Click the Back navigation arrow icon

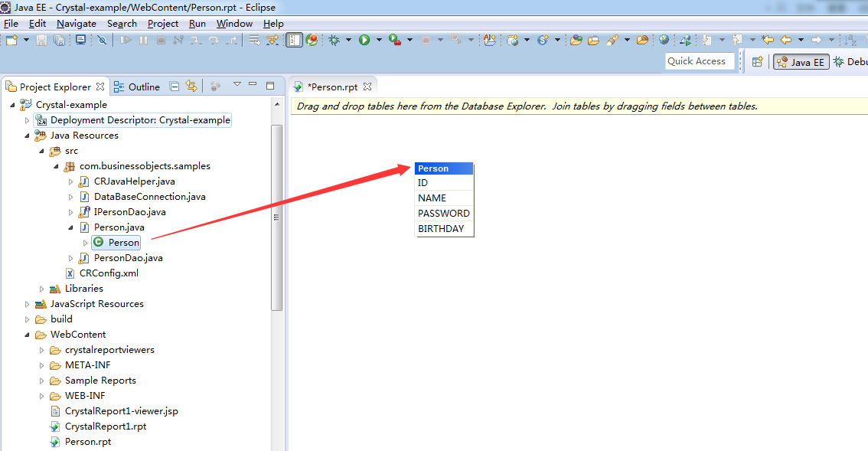[785, 40]
